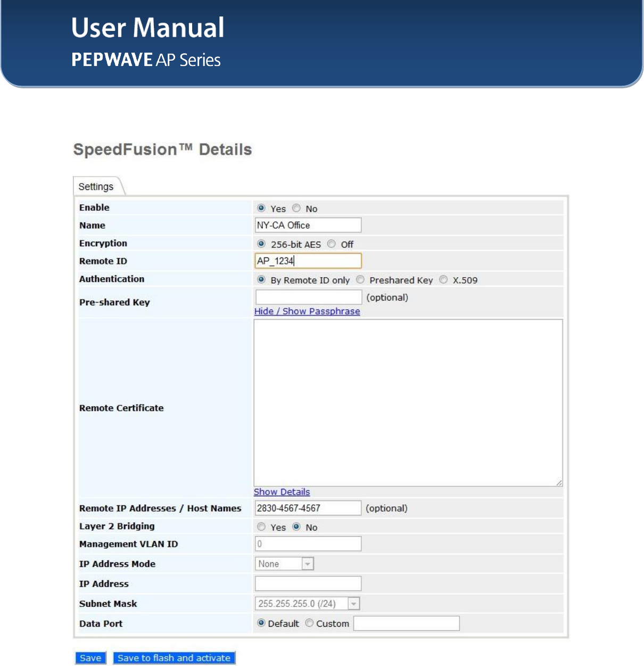Image resolution: width=644 pixels, height=666 pixels.
Task: Set Enable to Yes
Action: [261, 208]
